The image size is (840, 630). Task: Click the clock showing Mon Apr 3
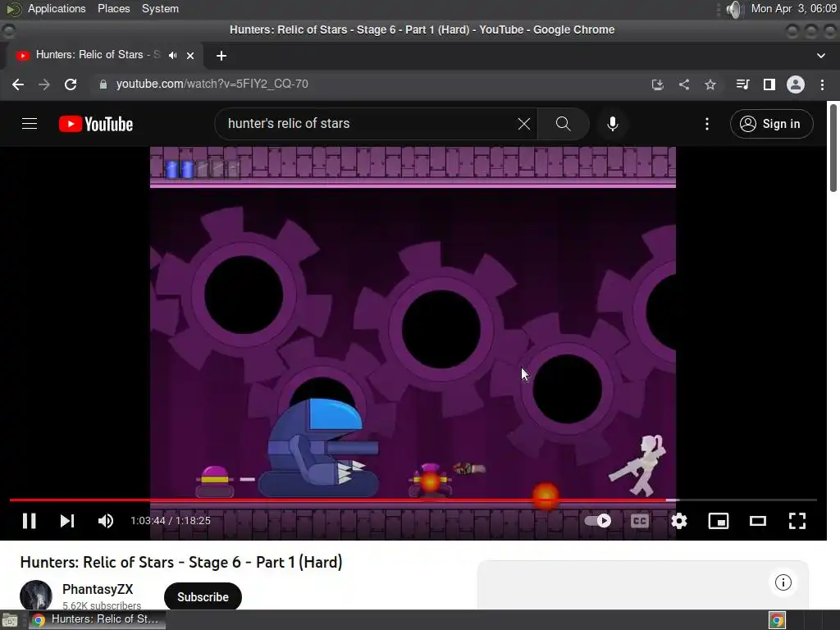click(794, 8)
